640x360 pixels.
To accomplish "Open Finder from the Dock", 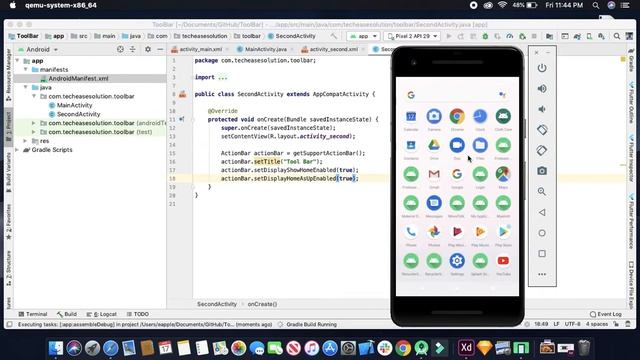I will pos(56,348).
